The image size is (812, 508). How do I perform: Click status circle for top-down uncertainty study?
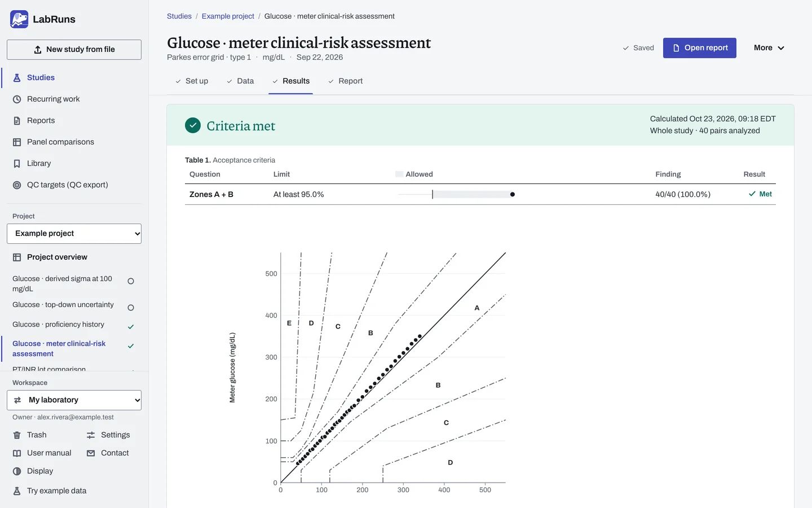(131, 308)
